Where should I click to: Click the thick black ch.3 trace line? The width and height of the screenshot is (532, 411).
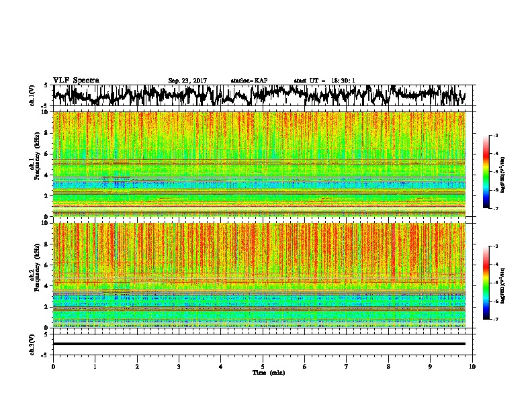pyautogui.click(x=259, y=344)
